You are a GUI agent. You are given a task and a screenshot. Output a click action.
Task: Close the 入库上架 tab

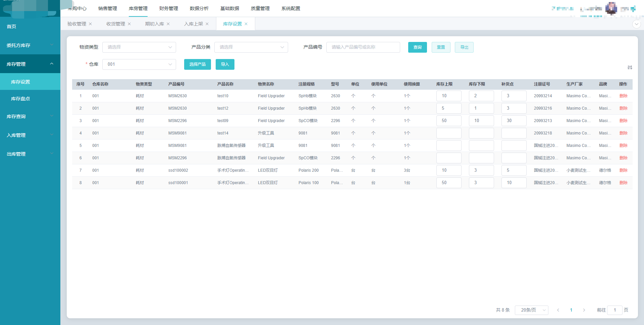tap(207, 24)
